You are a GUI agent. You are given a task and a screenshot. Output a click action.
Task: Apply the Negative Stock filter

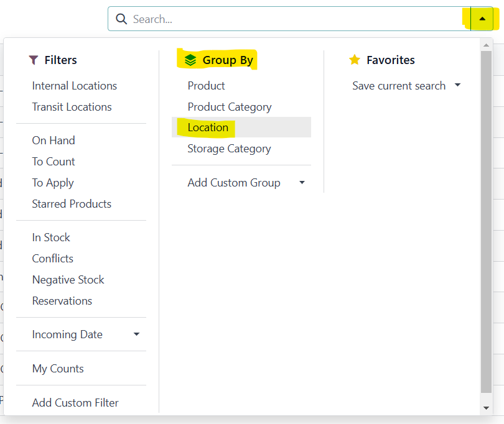[68, 280]
